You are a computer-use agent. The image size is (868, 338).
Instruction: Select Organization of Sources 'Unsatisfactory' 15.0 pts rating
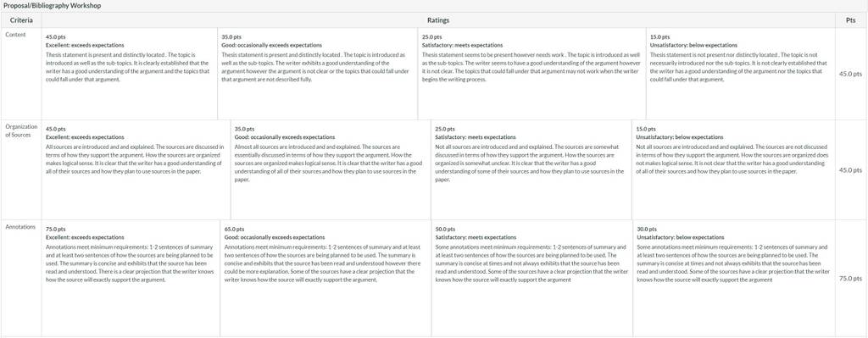coord(733,169)
